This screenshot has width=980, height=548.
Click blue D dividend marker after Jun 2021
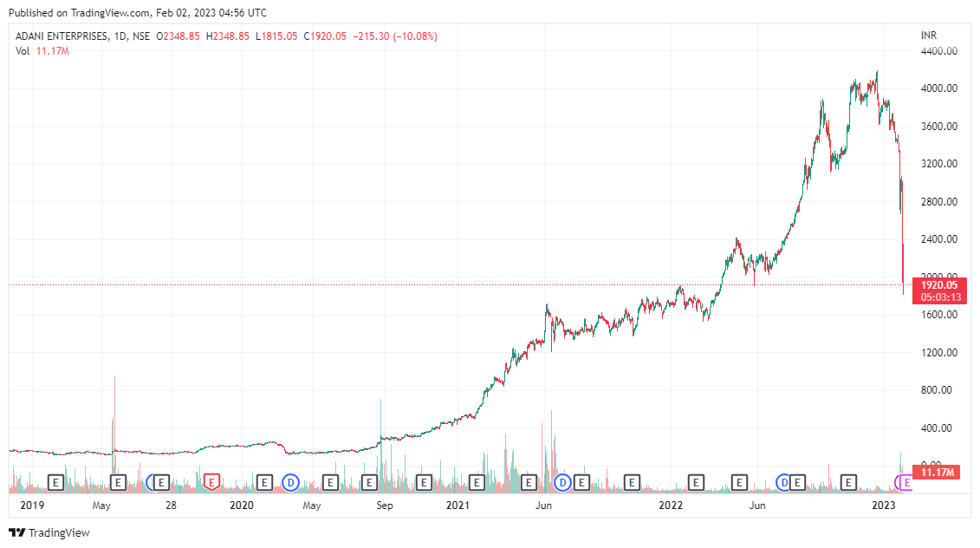(562, 482)
